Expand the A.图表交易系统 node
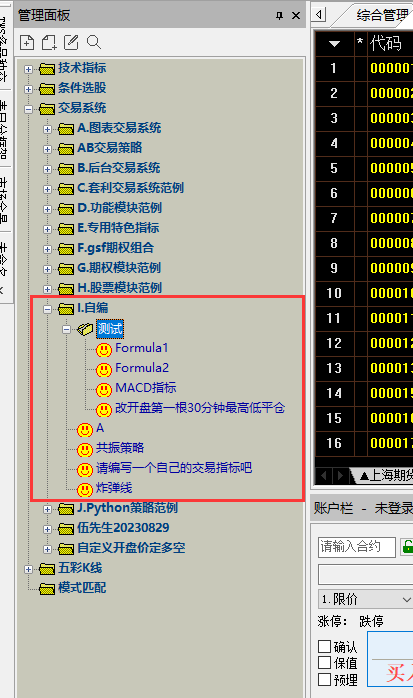The width and height of the screenshot is (413, 698). click(x=48, y=129)
